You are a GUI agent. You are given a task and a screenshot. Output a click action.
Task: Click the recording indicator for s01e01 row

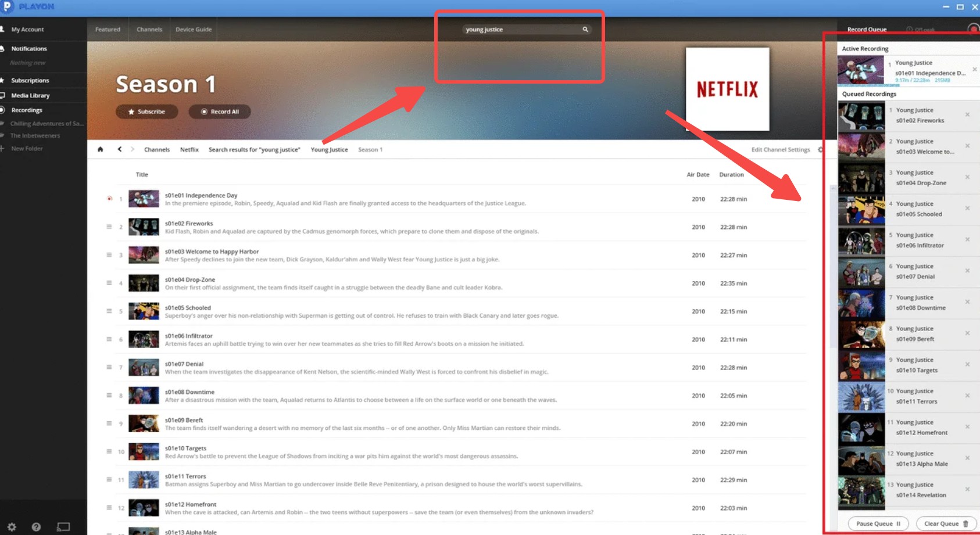pyautogui.click(x=109, y=199)
